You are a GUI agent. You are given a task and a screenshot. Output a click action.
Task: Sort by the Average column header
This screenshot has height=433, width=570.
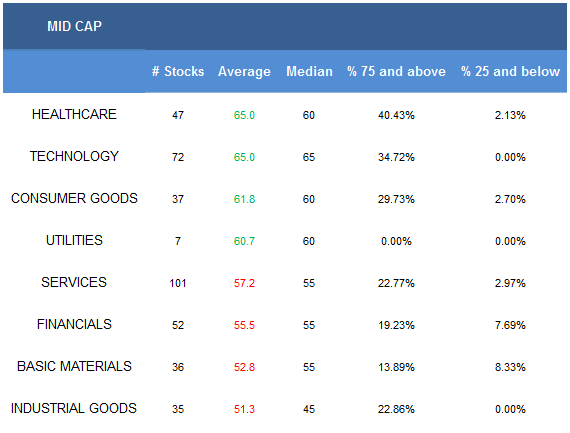244,72
